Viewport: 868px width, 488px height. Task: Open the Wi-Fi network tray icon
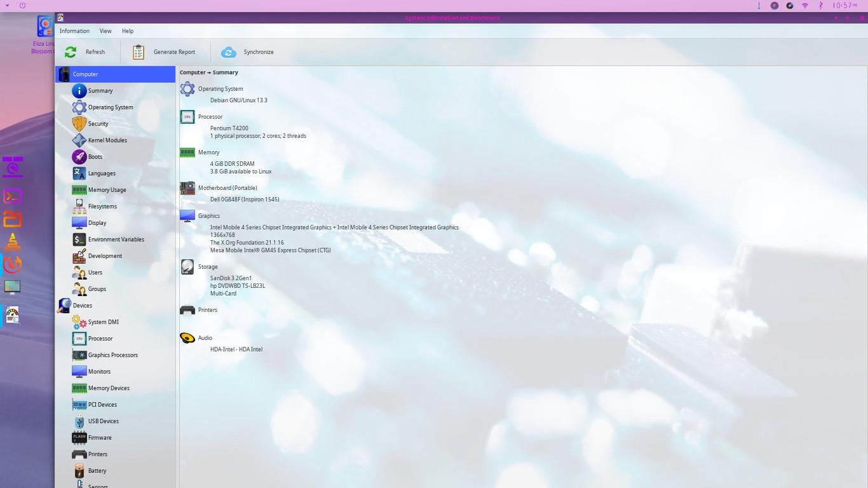(805, 6)
